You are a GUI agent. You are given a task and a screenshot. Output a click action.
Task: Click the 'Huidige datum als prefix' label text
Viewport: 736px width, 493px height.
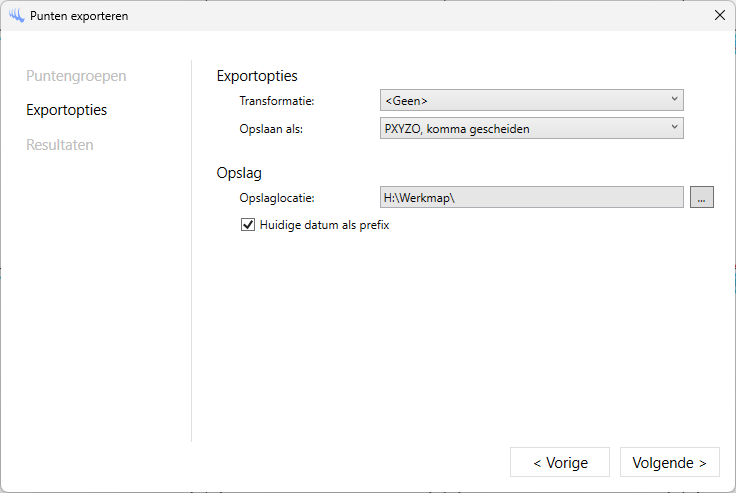323,226
